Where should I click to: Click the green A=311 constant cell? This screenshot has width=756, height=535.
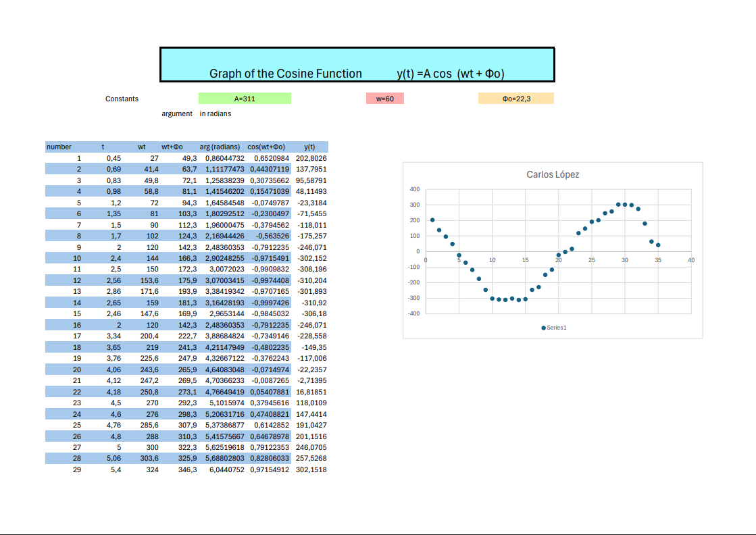coord(245,99)
